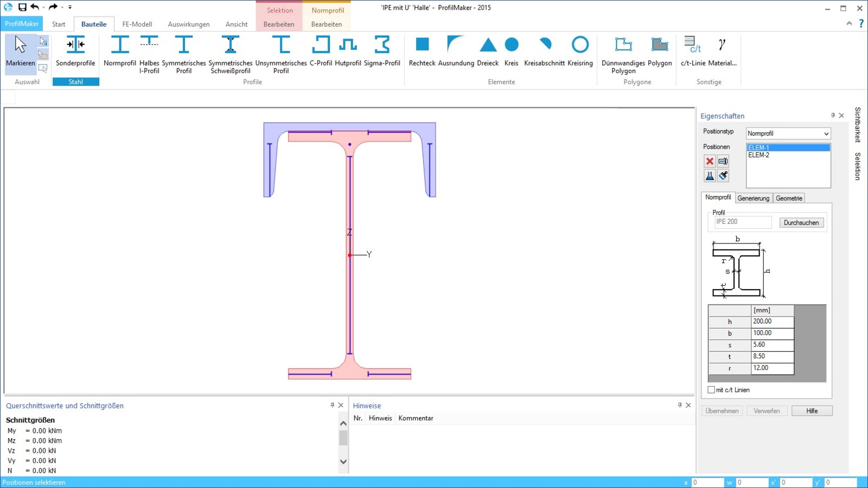The image size is (868, 488).
Task: Switch to the Start ribbon tab
Action: pos(59,24)
